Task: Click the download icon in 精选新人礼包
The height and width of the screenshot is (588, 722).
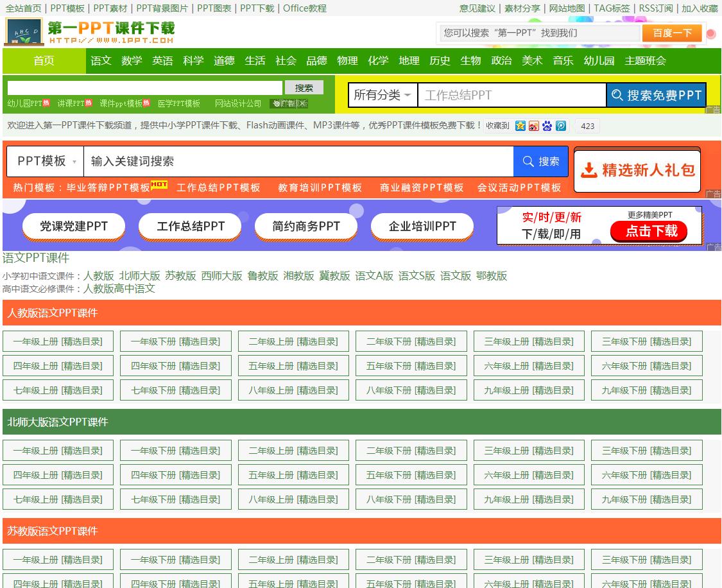Action: [x=590, y=169]
